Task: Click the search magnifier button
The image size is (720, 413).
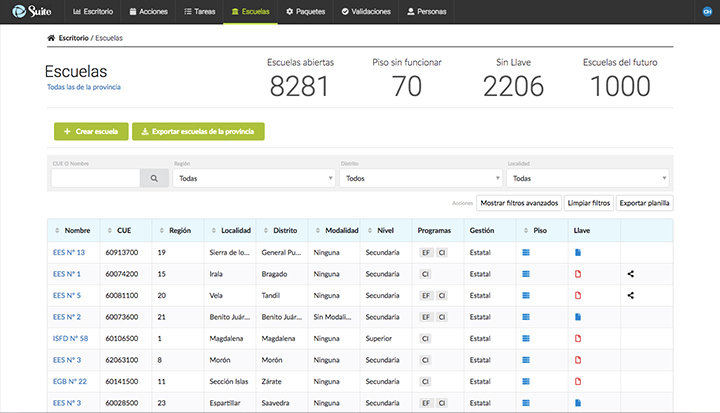Action: [154, 178]
